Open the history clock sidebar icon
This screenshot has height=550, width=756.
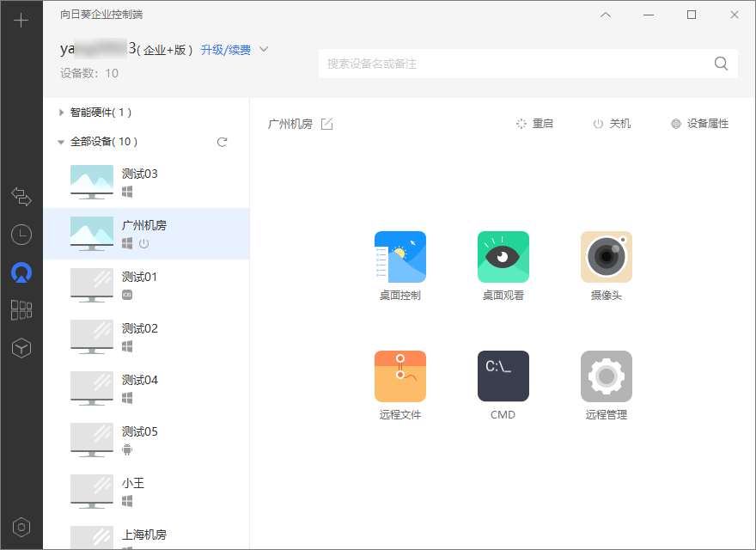[x=21, y=235]
